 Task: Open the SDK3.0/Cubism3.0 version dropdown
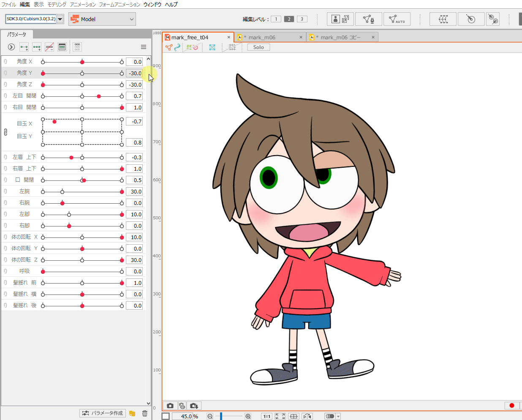[x=60, y=19]
